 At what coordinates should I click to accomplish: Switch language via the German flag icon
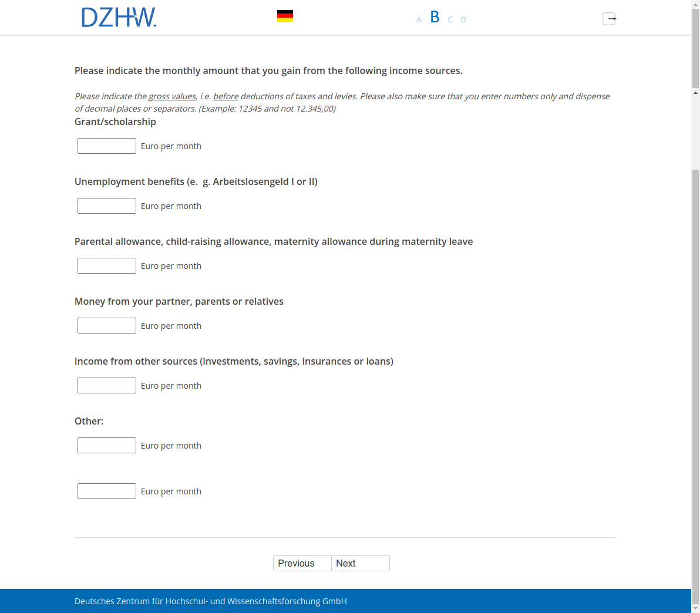(x=285, y=16)
